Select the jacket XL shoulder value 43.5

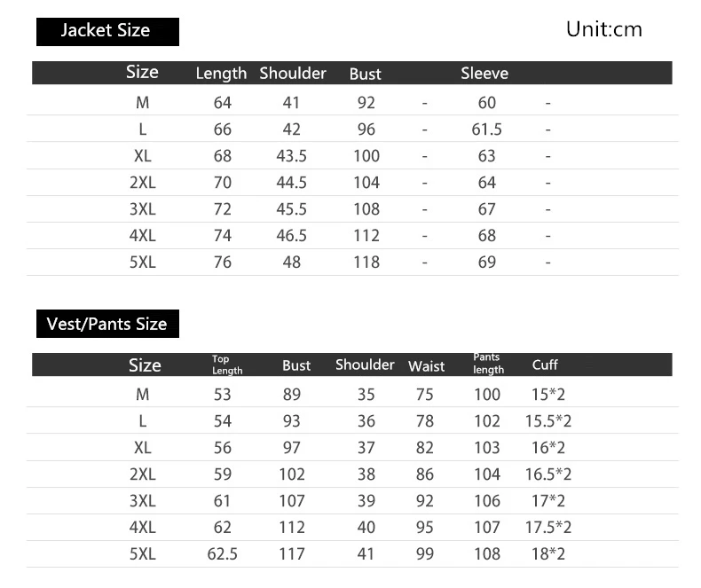pos(291,156)
